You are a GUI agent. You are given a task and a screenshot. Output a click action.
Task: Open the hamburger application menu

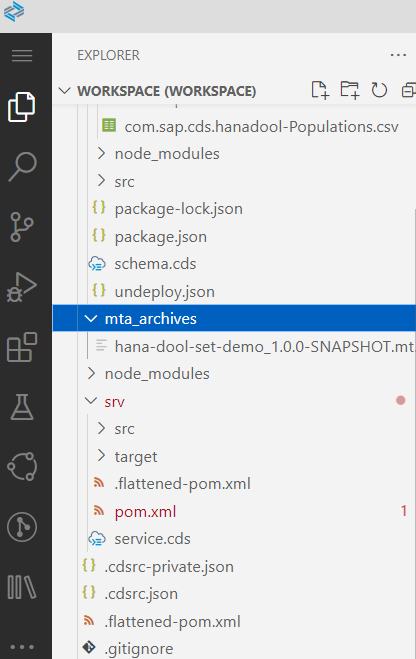[22, 55]
